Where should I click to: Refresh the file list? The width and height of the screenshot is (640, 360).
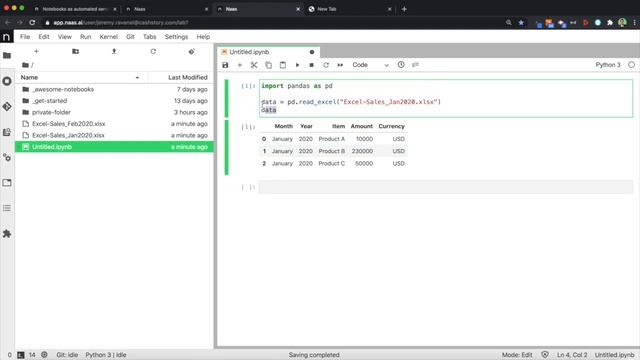[153, 51]
